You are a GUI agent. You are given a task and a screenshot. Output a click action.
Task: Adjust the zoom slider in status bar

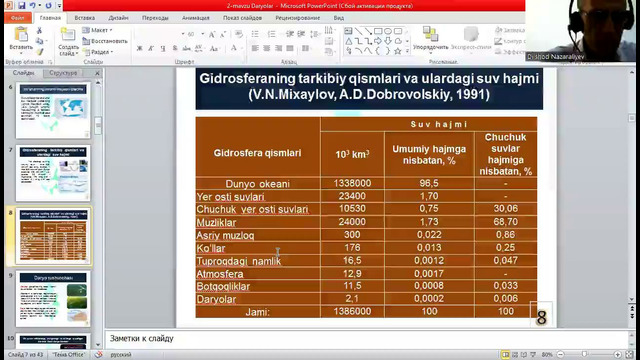584,355
